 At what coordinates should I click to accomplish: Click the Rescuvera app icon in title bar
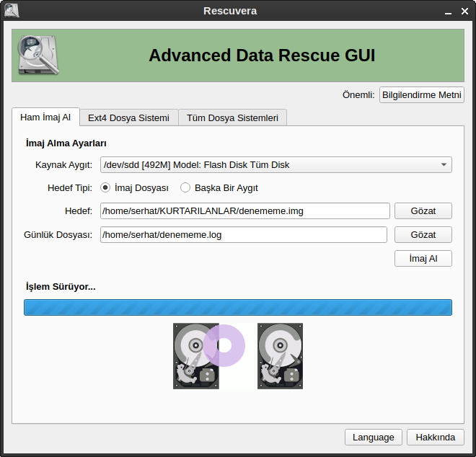[11, 11]
